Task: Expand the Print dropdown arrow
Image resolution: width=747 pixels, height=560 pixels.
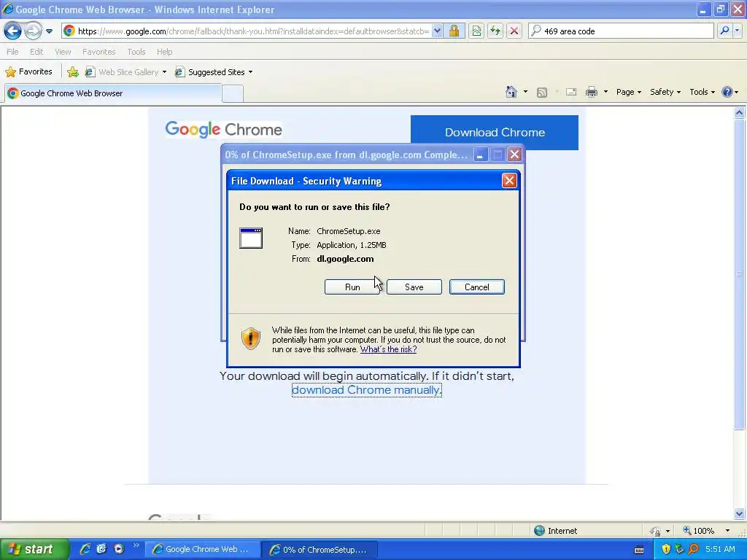Action: tap(605, 92)
